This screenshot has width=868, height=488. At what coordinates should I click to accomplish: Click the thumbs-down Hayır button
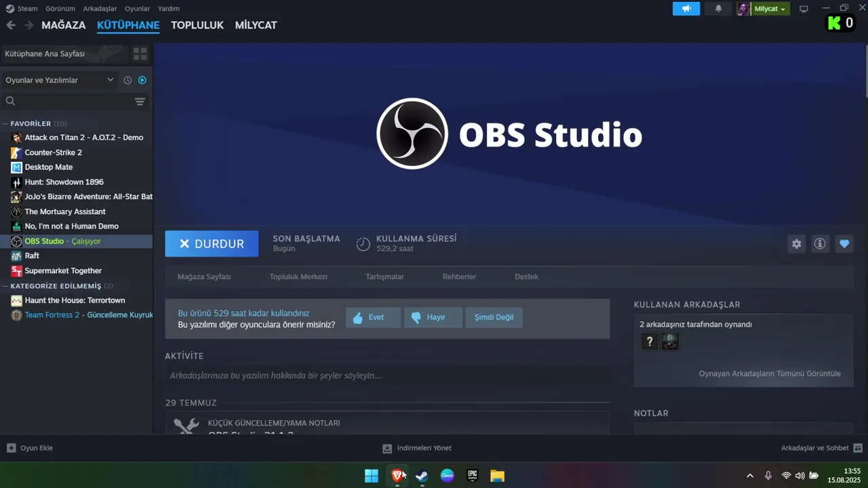pyautogui.click(x=433, y=317)
